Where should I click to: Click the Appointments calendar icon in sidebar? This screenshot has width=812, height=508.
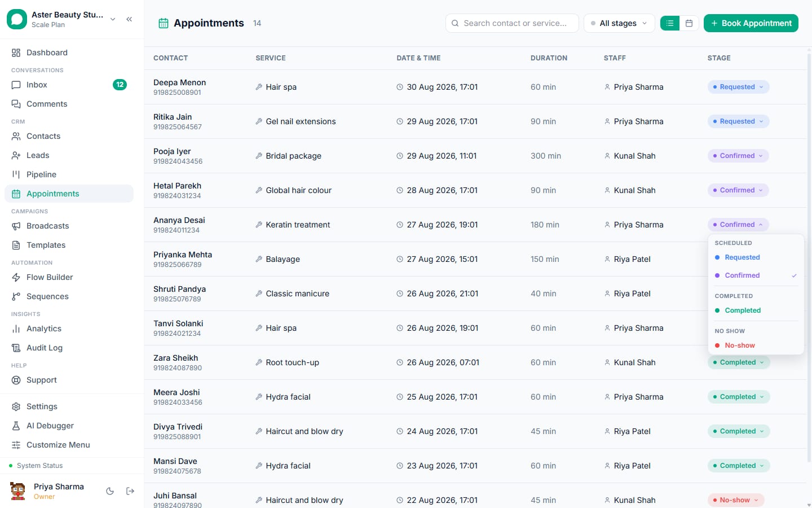tap(16, 194)
